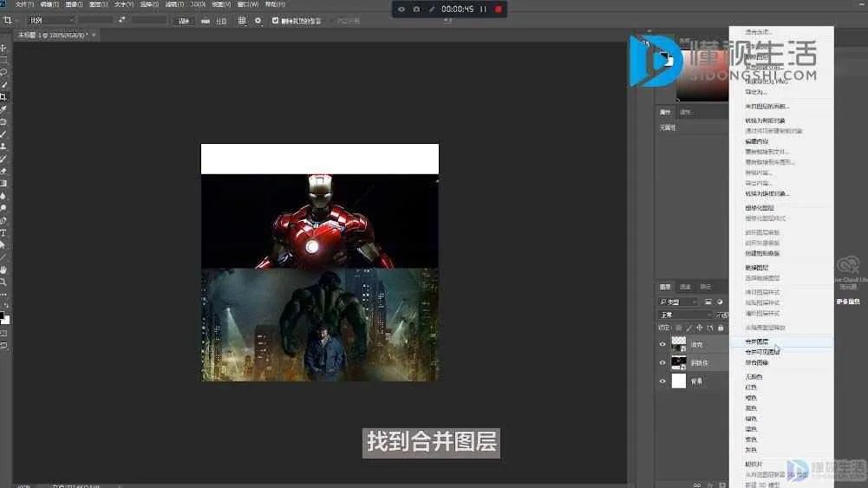Toggle delete cropped pixels checkbox
The height and width of the screenshot is (488, 868).
(x=275, y=21)
